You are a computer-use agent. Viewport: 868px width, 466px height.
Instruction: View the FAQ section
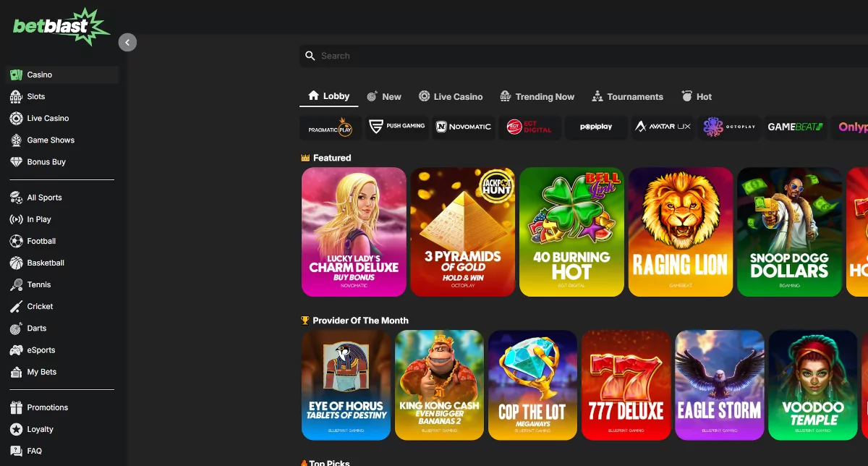coord(35,451)
